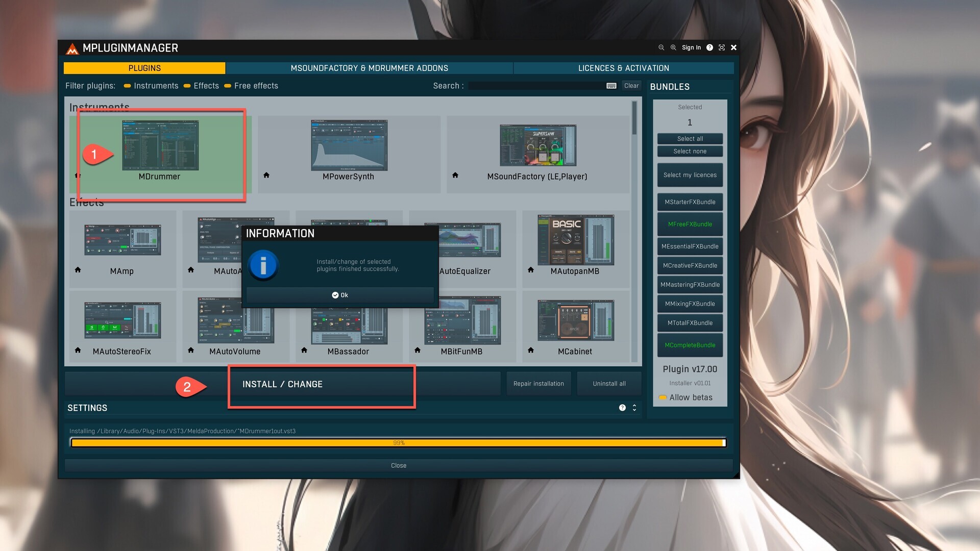This screenshot has width=980, height=551.
Task: Click the zoom in magnifier icon
Action: (673, 47)
